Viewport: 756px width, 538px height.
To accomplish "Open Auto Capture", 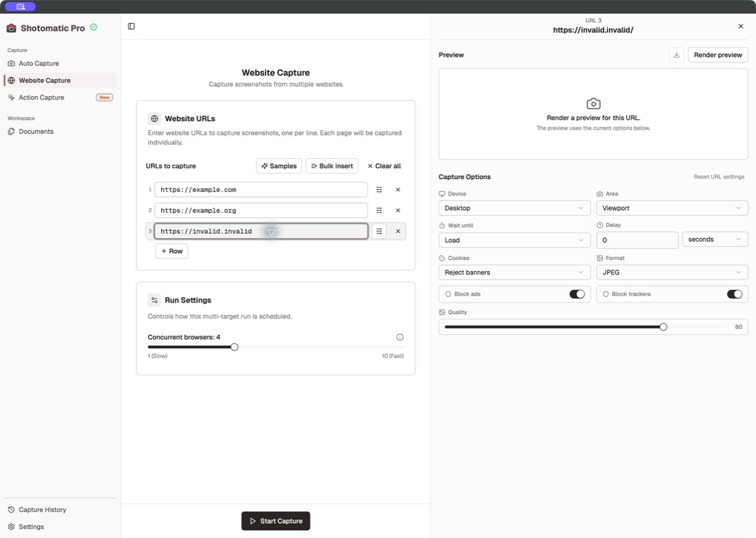I will 60,63.
